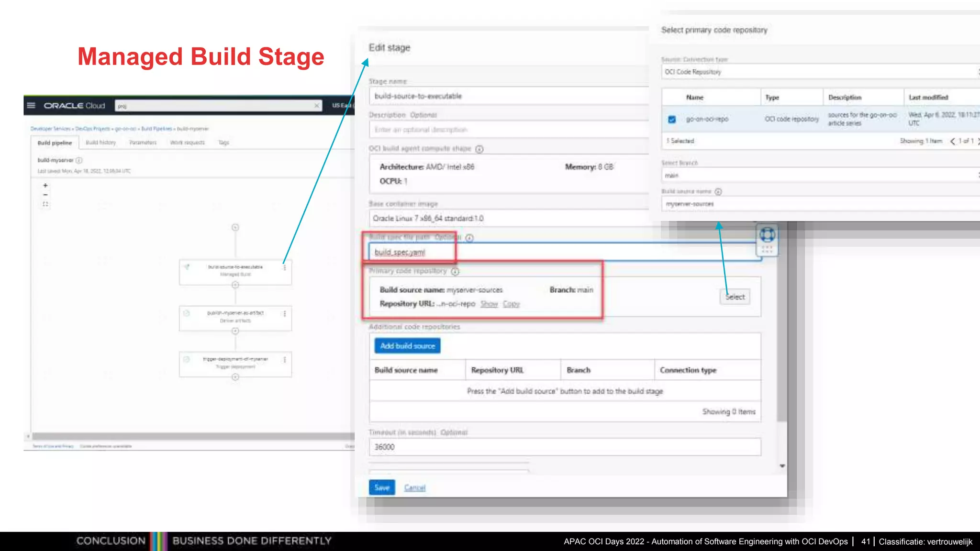
Task: Click the build_spec.yaml path input
Action: click(565, 252)
